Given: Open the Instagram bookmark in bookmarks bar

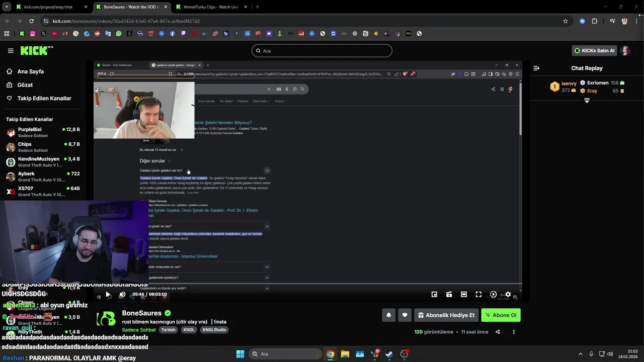Looking at the screenshot, I should [x=33, y=34].
